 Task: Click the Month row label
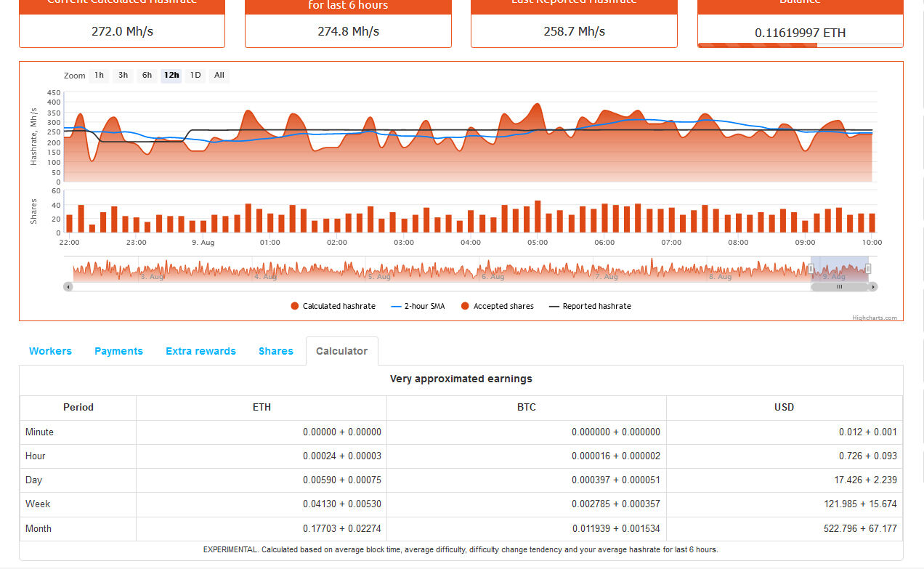(38, 528)
